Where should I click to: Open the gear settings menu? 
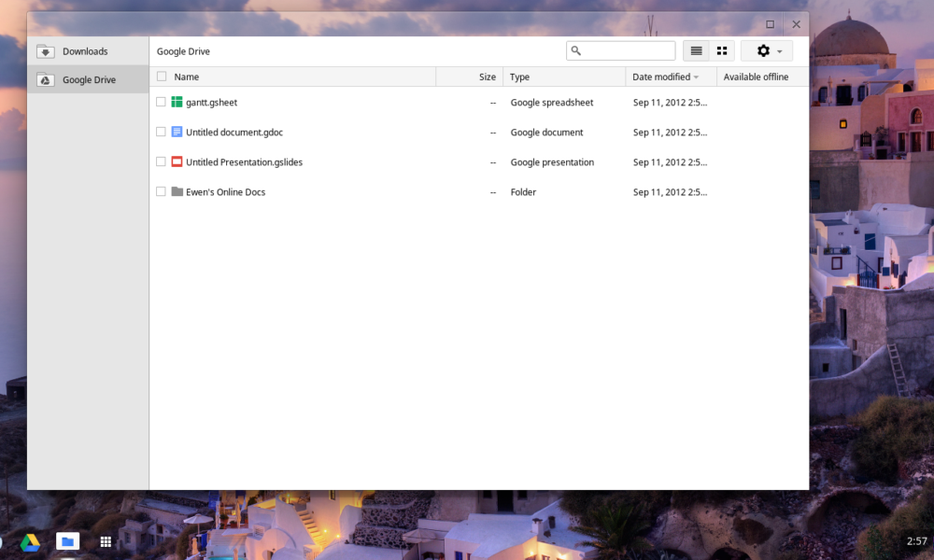tap(767, 51)
